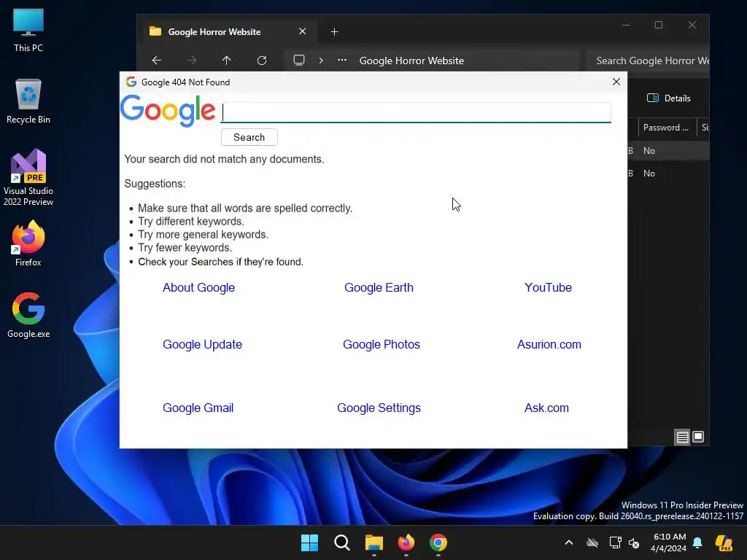Refresh the File Explorer folder view

(262, 61)
